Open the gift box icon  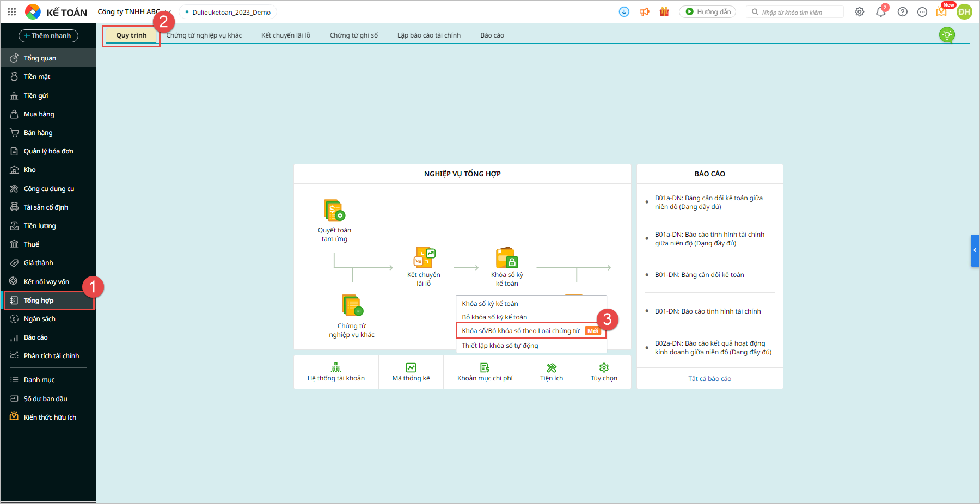pos(664,11)
